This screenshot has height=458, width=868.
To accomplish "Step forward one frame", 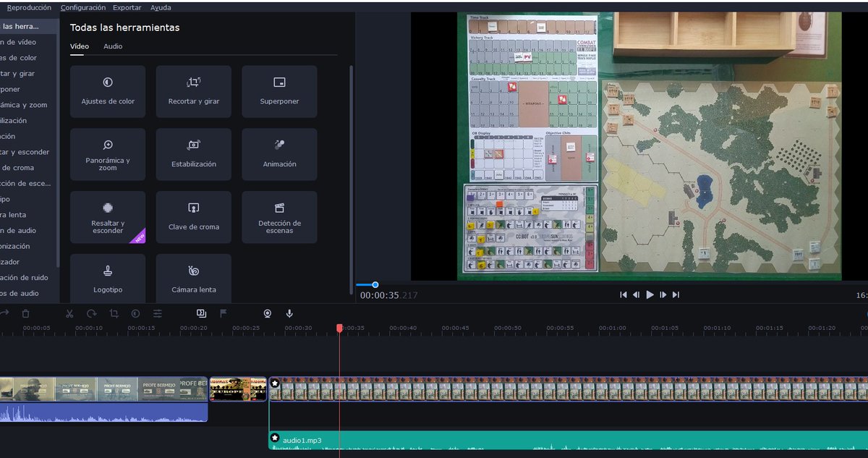I will (663, 294).
